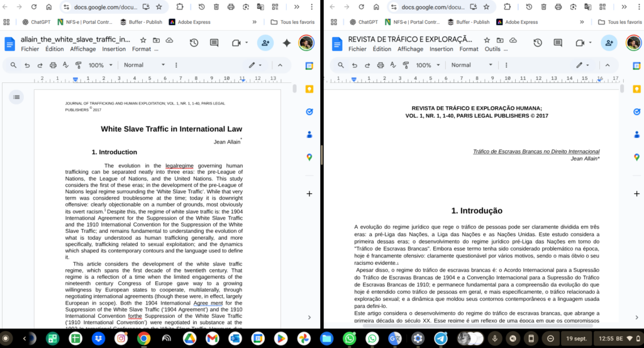
Task: Open Instagram from the taskbar
Action: click(121, 339)
